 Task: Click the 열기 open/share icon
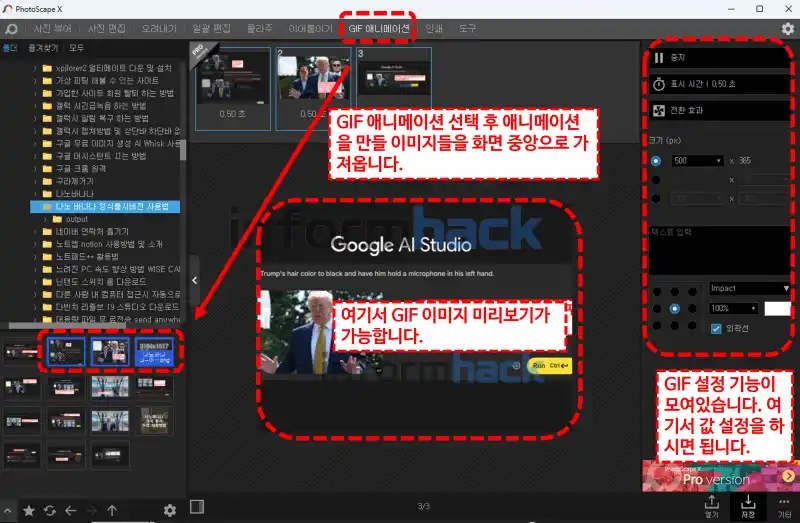(711, 506)
